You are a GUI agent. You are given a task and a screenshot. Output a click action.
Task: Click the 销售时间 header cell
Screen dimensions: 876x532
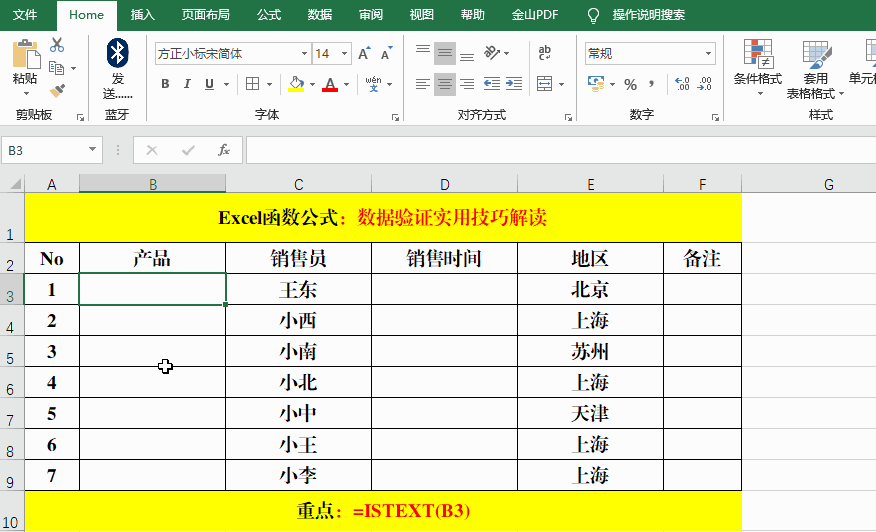click(444, 258)
